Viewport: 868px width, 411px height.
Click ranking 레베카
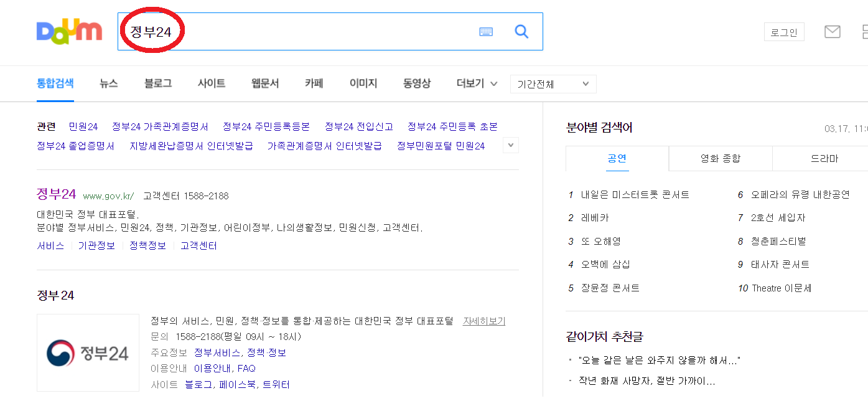(595, 218)
